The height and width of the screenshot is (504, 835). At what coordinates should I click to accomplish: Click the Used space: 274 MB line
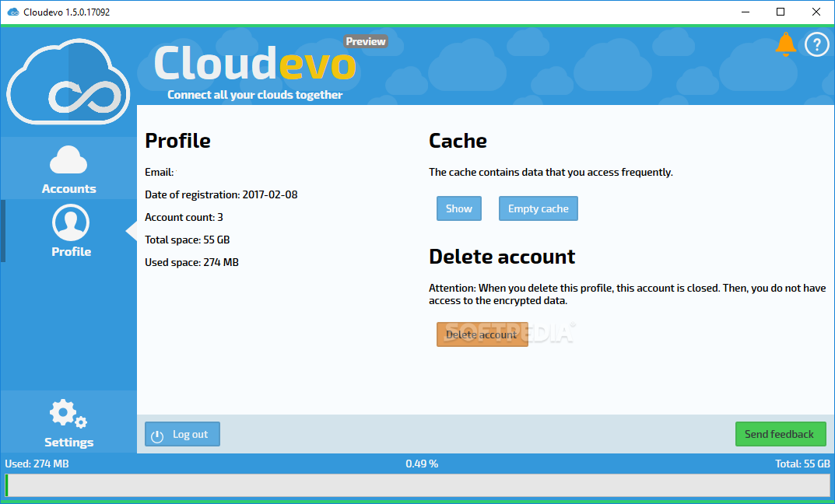(x=191, y=262)
